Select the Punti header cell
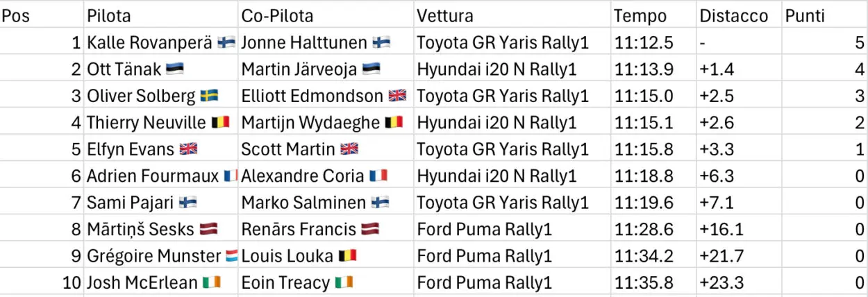Image resolution: width=868 pixels, height=297 pixels. point(825,16)
